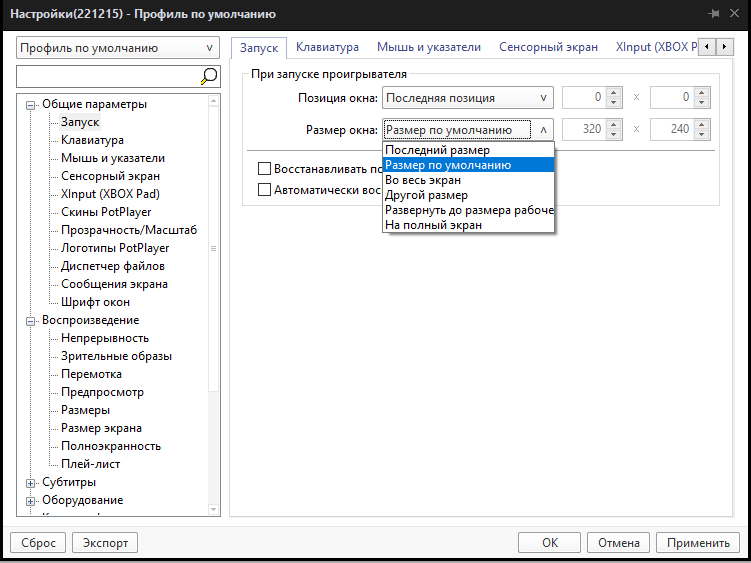
Task: Collapse the Общие параметры tree node
Action: coord(31,104)
